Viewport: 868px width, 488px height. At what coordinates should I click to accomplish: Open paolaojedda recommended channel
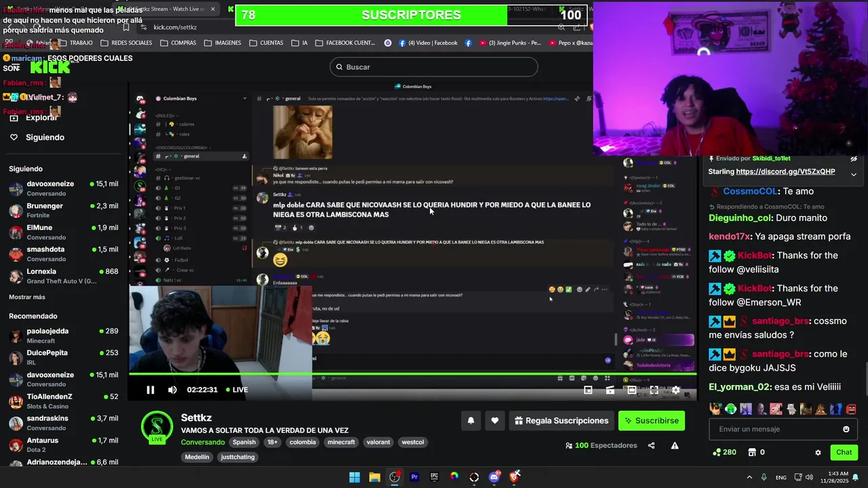point(64,335)
